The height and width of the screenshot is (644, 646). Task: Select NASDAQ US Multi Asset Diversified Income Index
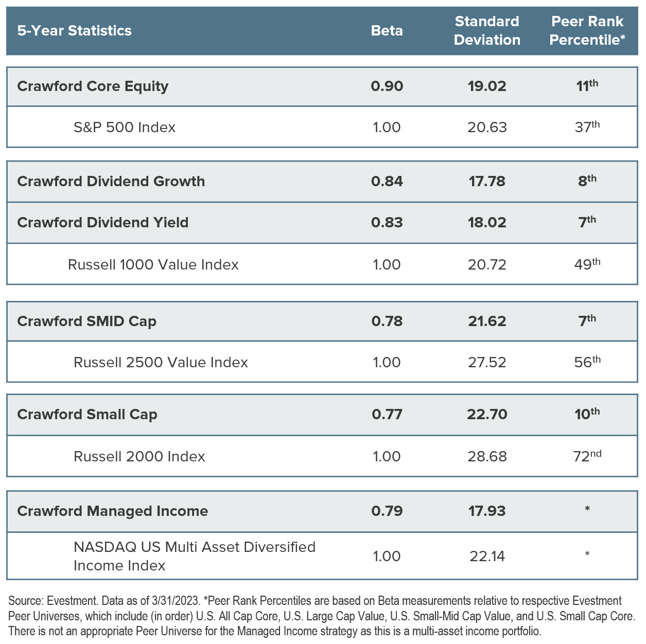click(x=194, y=556)
